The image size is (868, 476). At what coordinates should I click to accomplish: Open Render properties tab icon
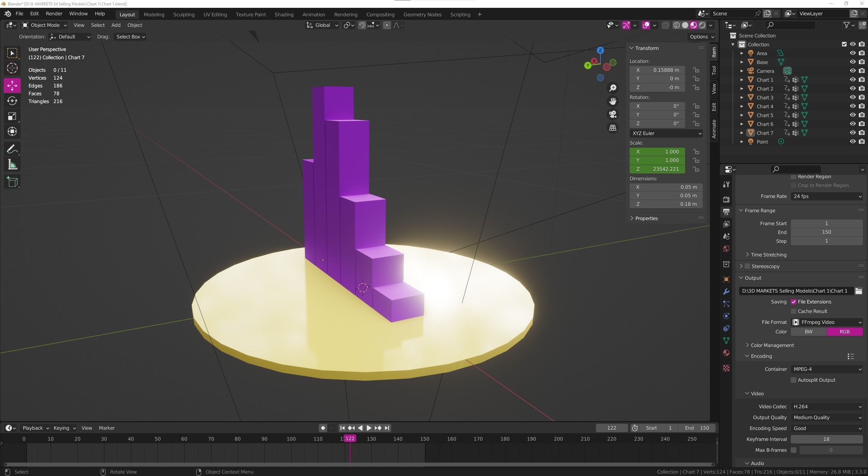point(726,199)
